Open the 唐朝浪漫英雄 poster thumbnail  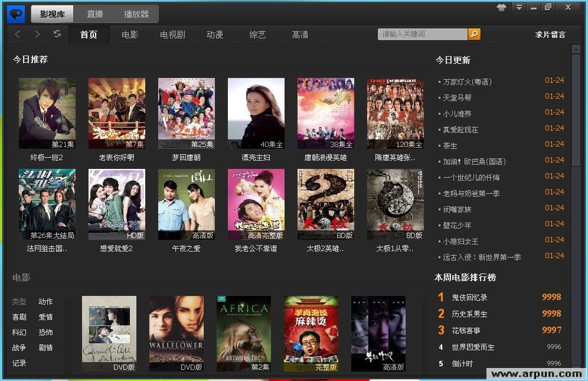click(x=326, y=113)
